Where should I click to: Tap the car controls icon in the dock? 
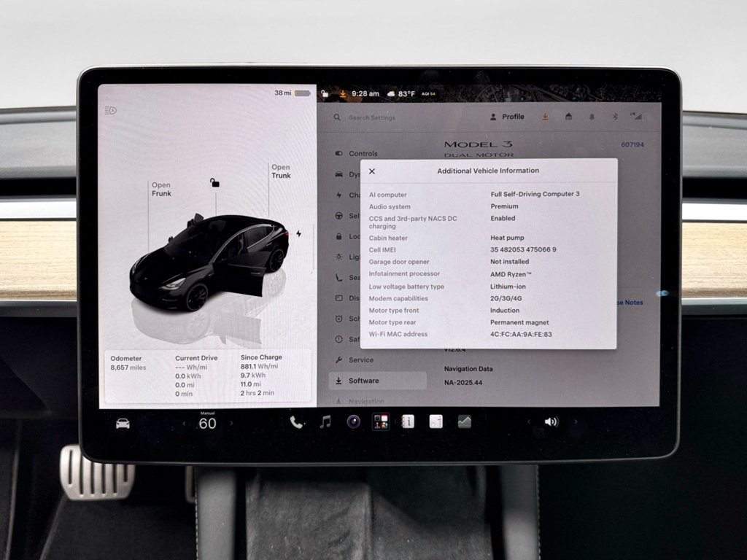(x=123, y=424)
